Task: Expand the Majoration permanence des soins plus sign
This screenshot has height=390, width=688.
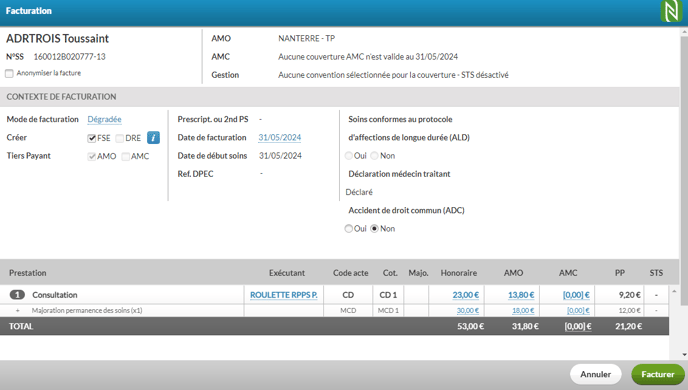Action: (18, 311)
